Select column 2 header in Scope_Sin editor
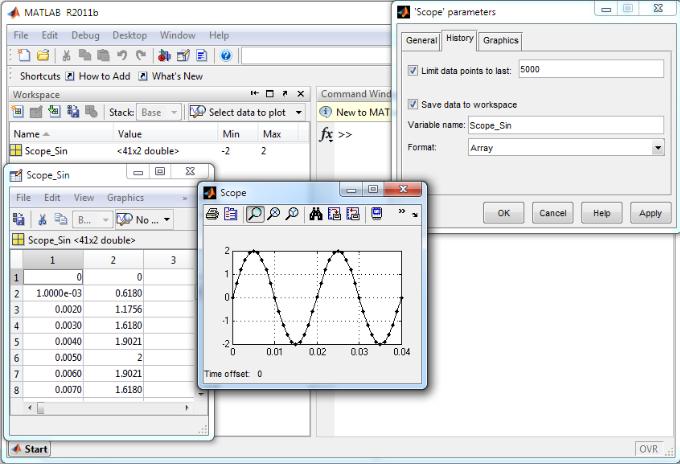 pos(113,260)
